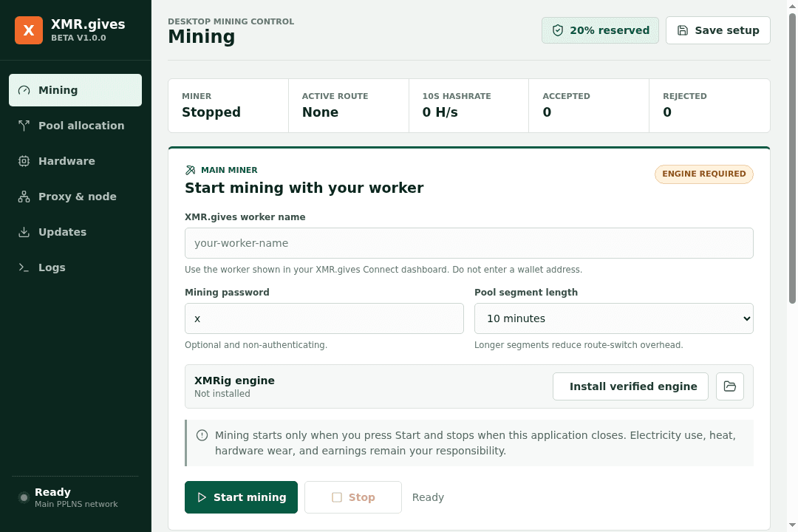
Task: Click the vertical page scrollbar
Action: [x=792, y=158]
